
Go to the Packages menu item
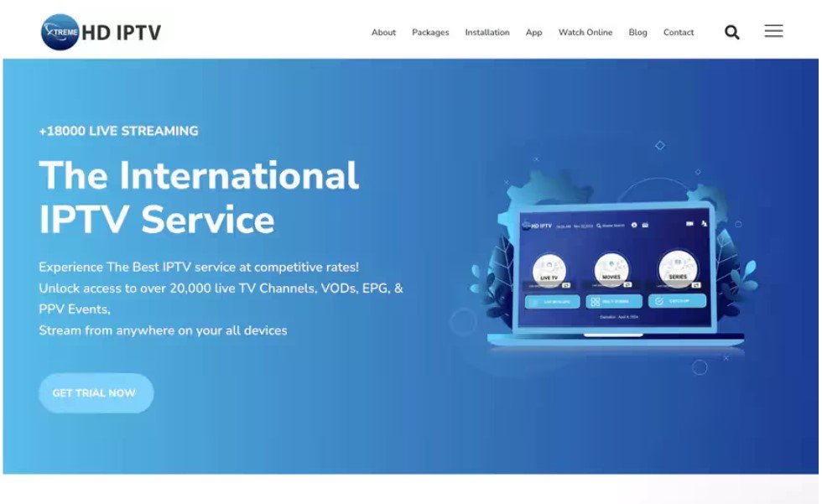430,33
